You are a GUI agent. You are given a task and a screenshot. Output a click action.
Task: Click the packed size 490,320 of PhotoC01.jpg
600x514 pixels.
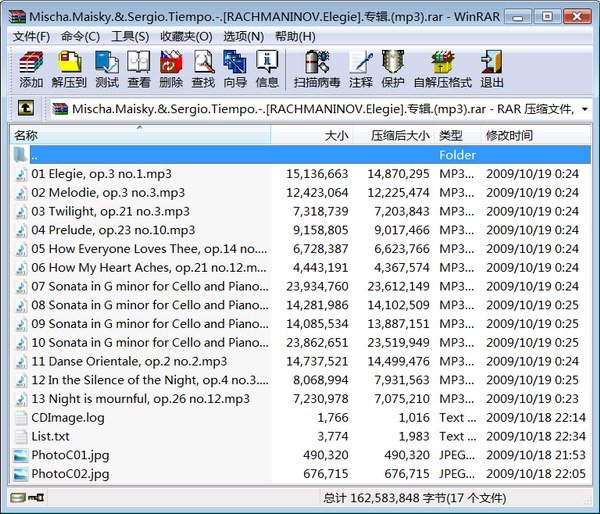[x=407, y=455]
